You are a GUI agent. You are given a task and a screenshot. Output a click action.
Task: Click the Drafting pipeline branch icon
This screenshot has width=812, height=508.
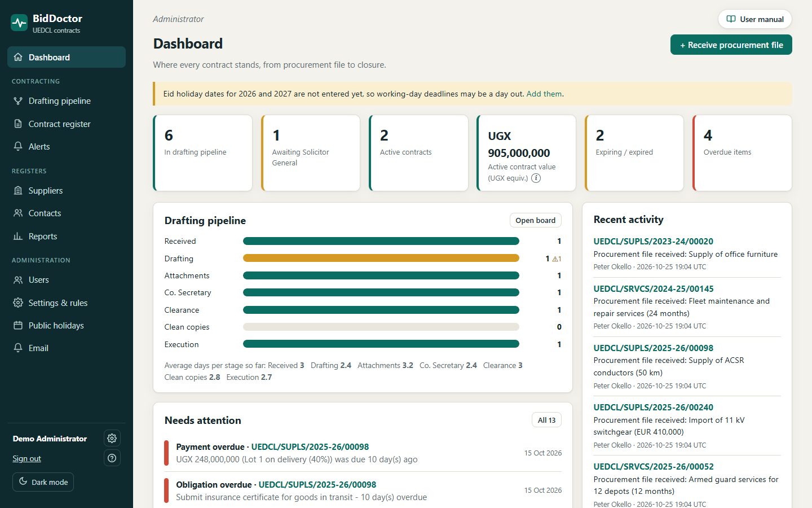(18, 101)
